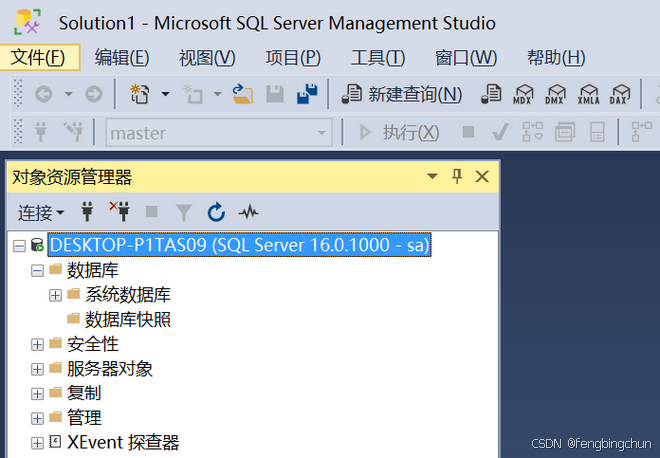Click the DAX query icon
Viewport: 660px width, 458px height.
(619, 93)
